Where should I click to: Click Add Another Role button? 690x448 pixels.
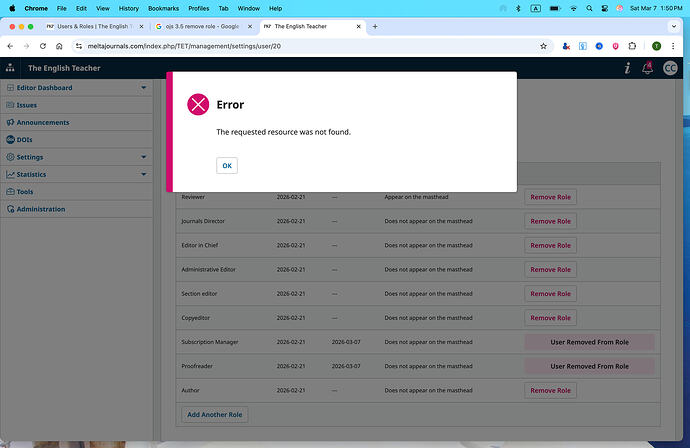tap(215, 414)
